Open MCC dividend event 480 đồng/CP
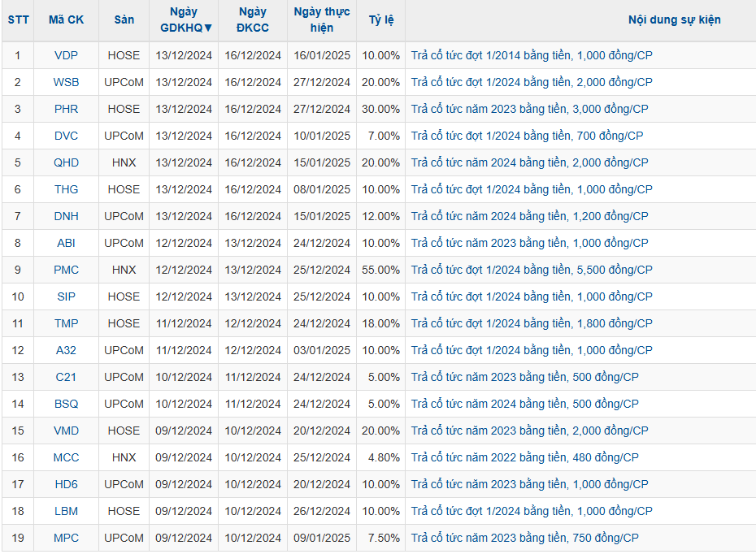Screen dimensions: 756x554 pyautogui.click(x=524, y=457)
